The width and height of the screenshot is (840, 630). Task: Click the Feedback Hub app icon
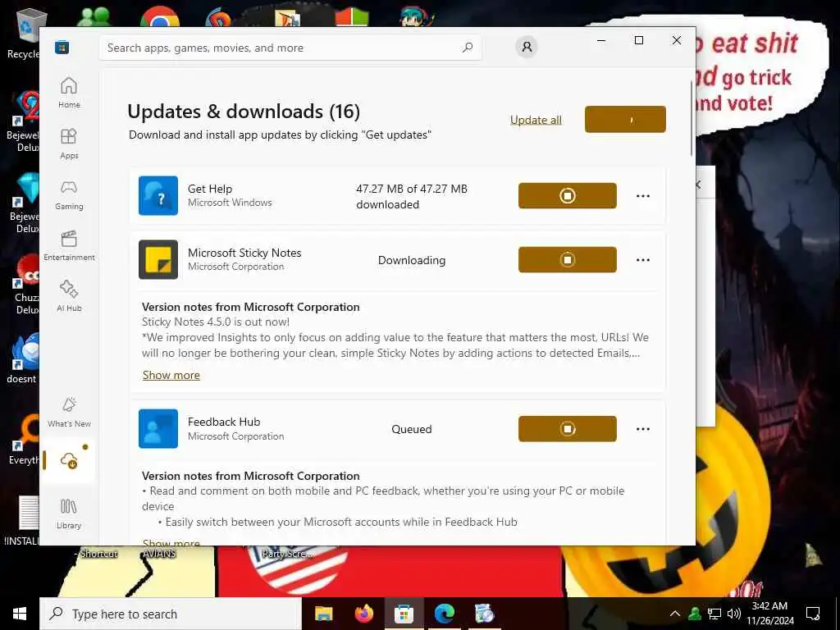point(158,428)
